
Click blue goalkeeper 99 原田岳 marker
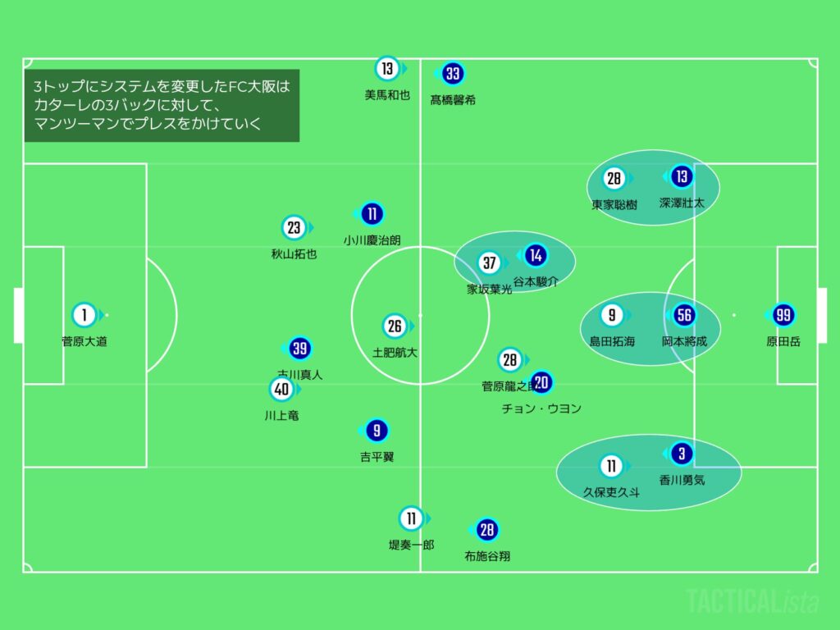(x=783, y=315)
